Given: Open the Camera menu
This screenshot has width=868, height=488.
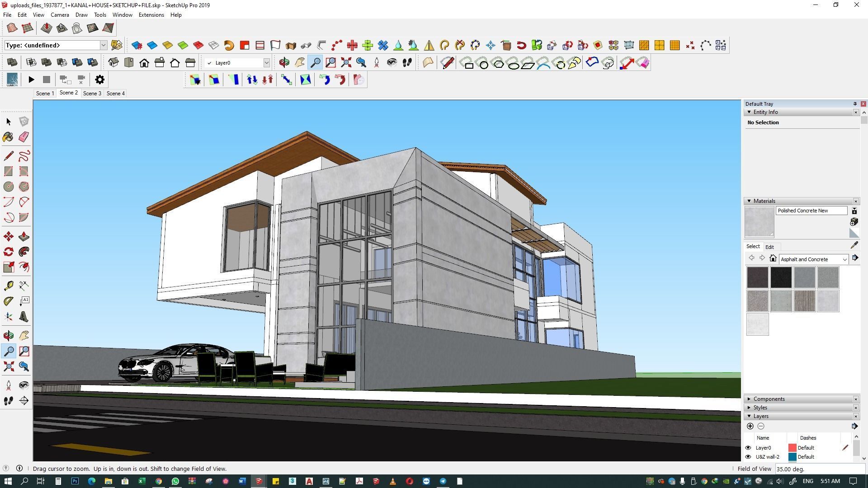Looking at the screenshot, I should tap(60, 15).
